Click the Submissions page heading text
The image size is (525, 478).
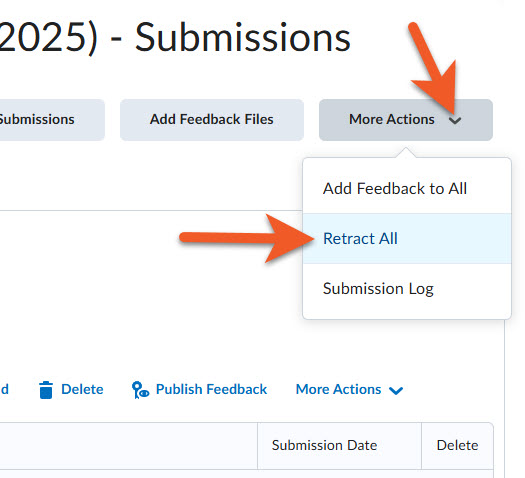[x=243, y=37]
